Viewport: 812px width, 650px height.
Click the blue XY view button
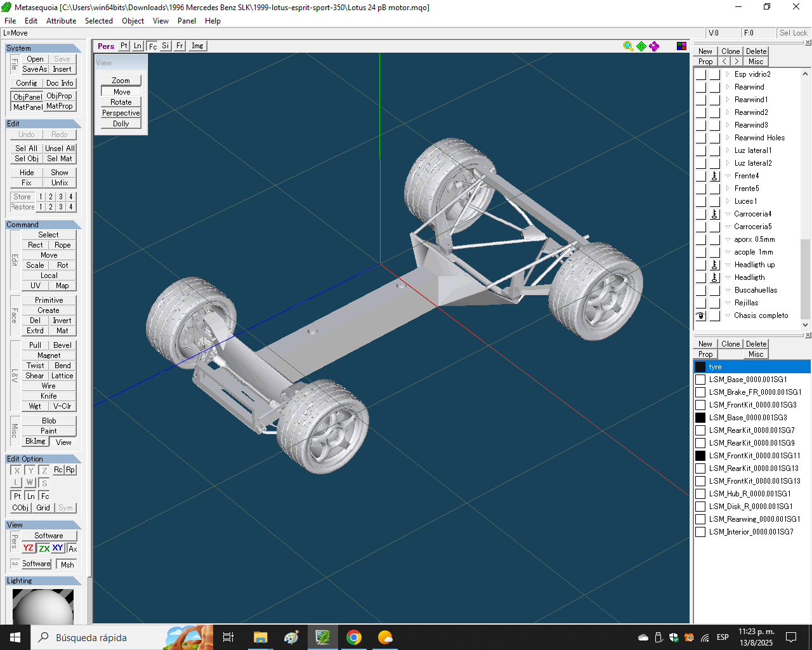pyautogui.click(x=58, y=548)
